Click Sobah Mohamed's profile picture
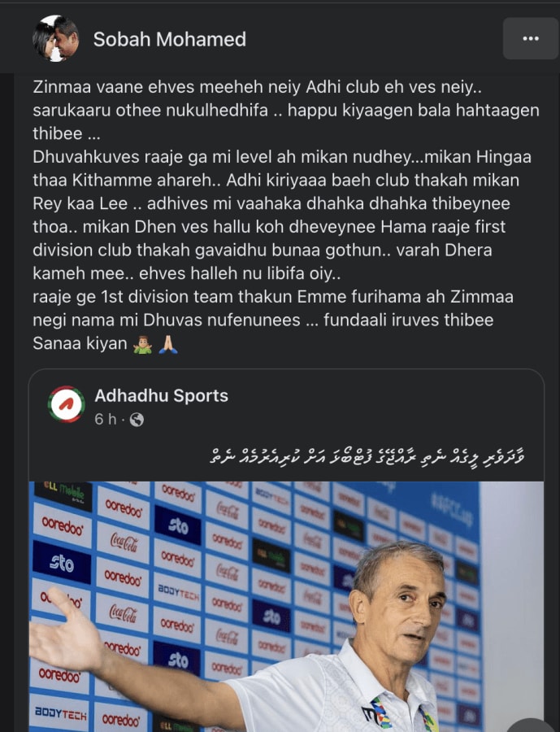This screenshot has width=560, height=732. (55, 39)
